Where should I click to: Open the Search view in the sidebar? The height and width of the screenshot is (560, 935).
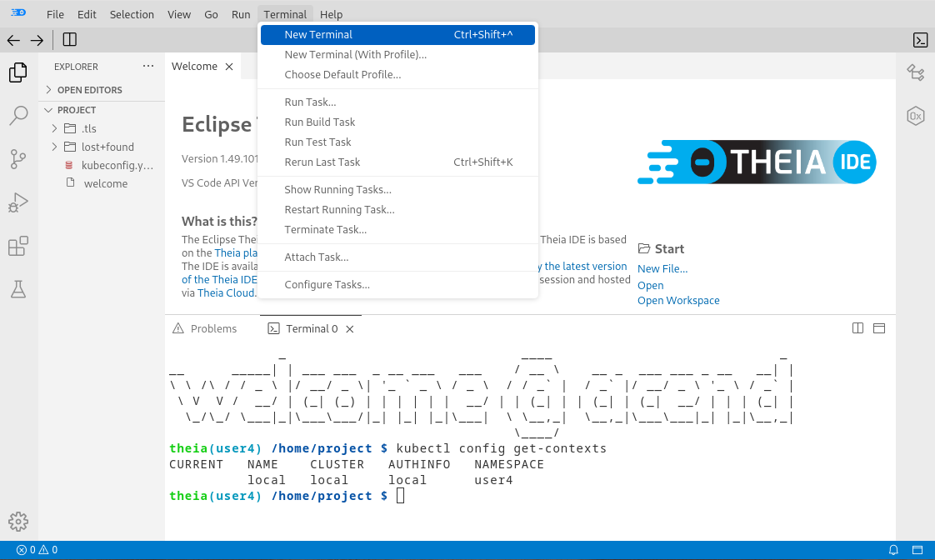[x=18, y=116]
